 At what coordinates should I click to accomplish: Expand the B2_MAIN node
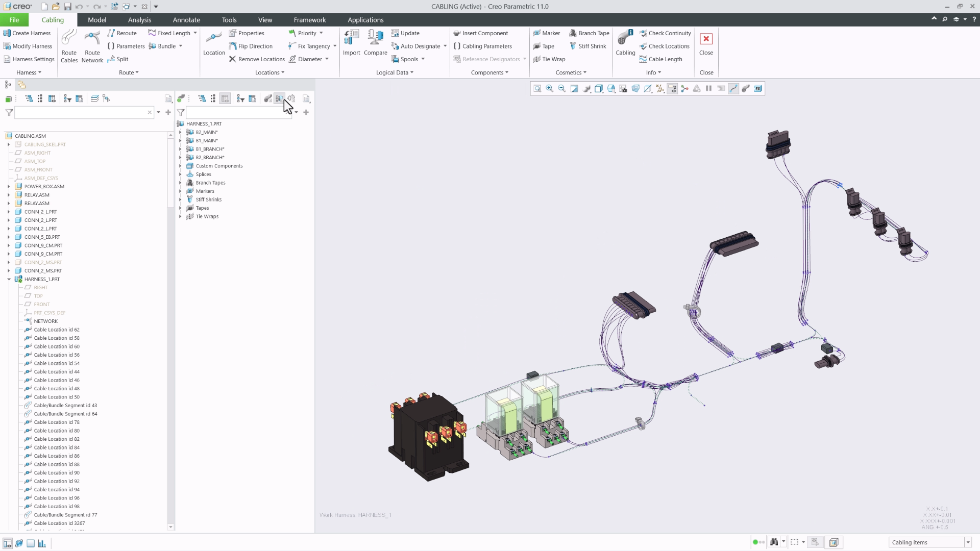(x=180, y=132)
